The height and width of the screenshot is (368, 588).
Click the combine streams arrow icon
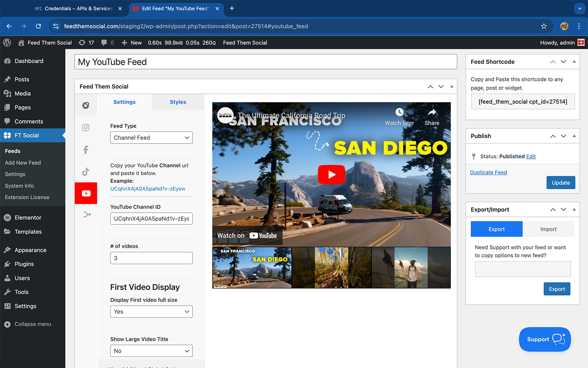point(87,214)
